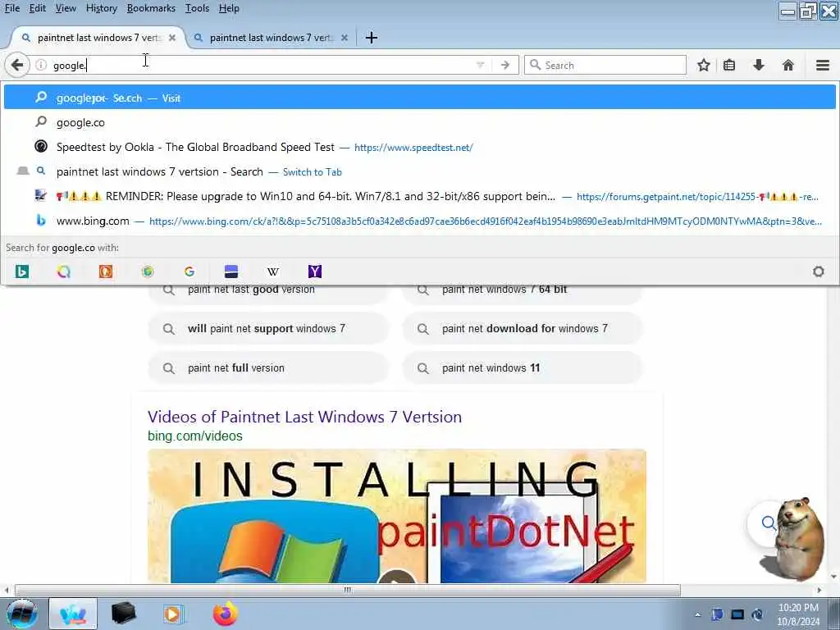Open the Bookmarks menu
Screen dimensions: 840x630
tap(151, 8)
